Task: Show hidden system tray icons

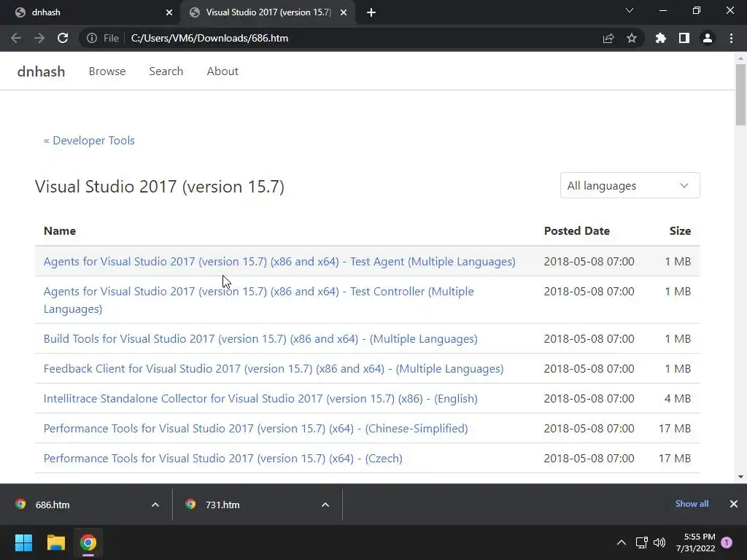Action: (x=622, y=542)
